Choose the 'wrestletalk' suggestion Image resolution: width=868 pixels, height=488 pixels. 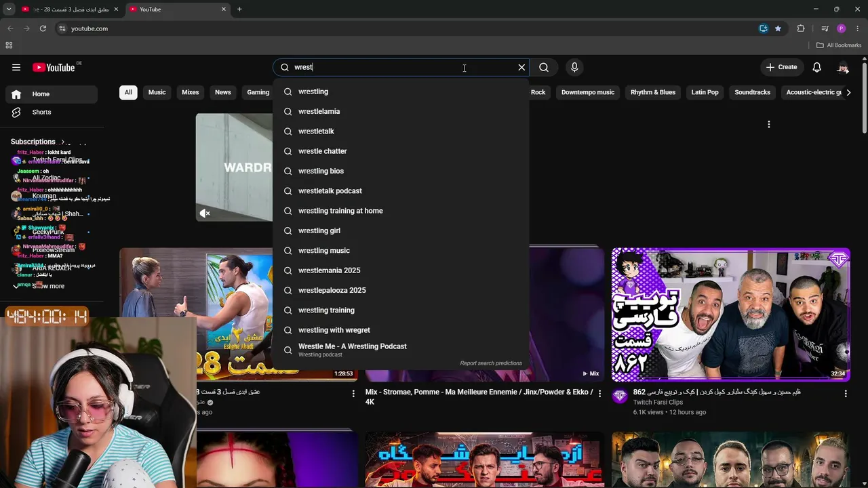click(401, 131)
